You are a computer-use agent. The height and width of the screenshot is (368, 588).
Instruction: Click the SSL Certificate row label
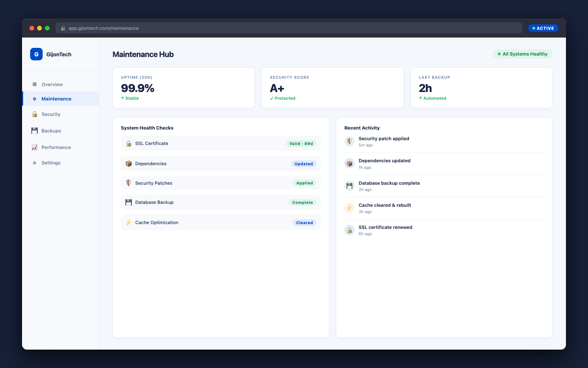coord(152,144)
